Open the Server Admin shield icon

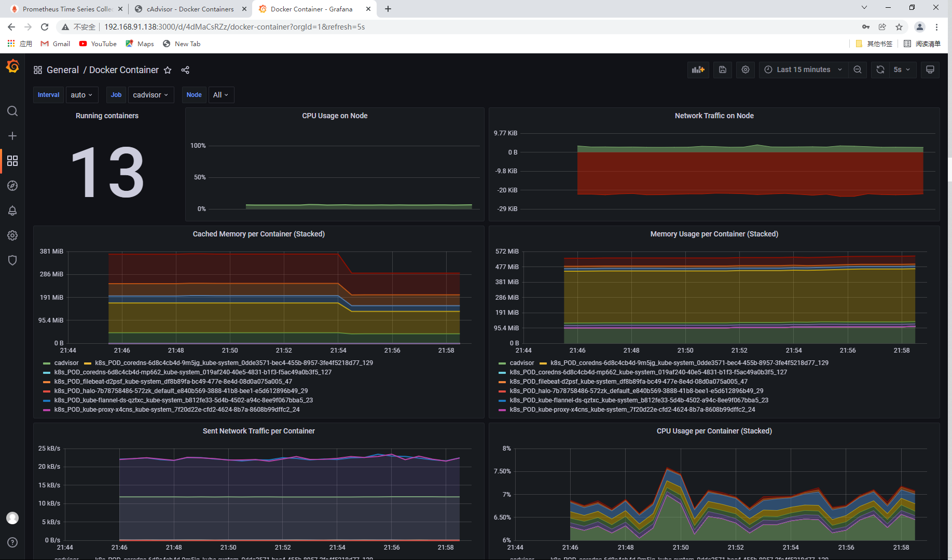coord(12,260)
